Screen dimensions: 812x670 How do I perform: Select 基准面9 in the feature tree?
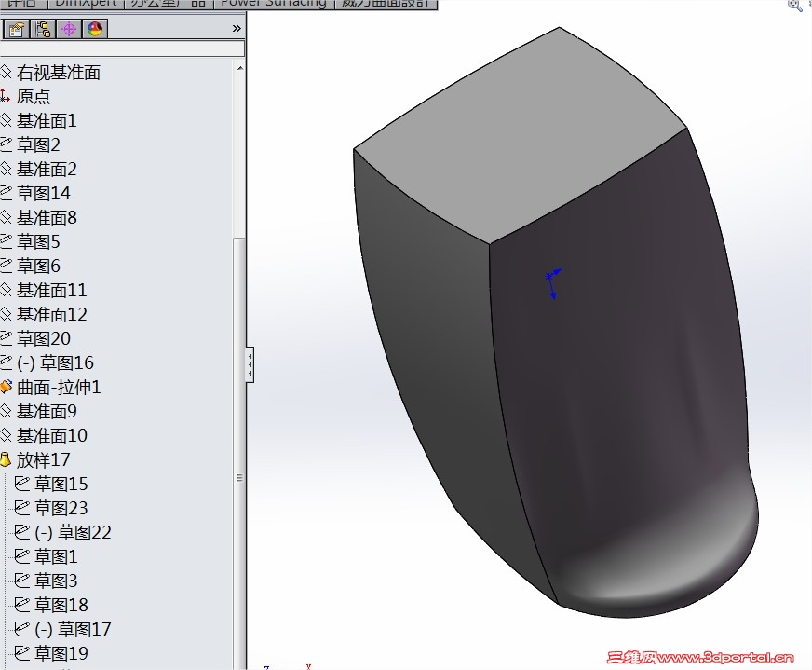[47, 412]
